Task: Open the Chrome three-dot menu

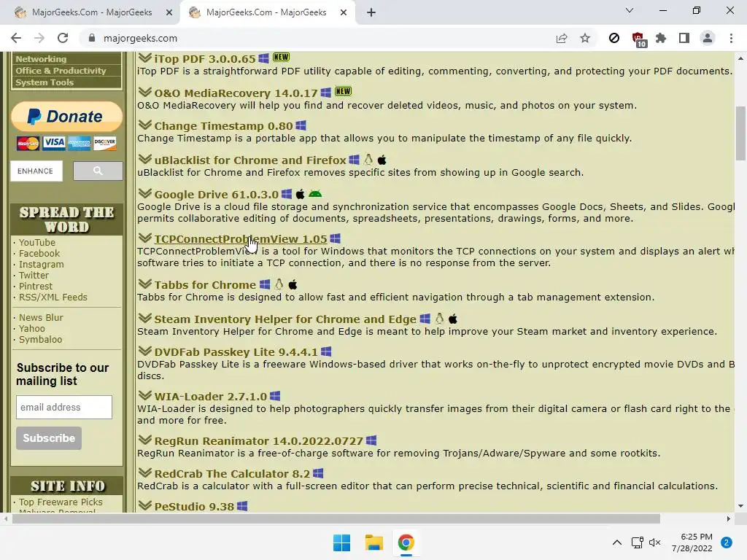Action: pos(731,38)
